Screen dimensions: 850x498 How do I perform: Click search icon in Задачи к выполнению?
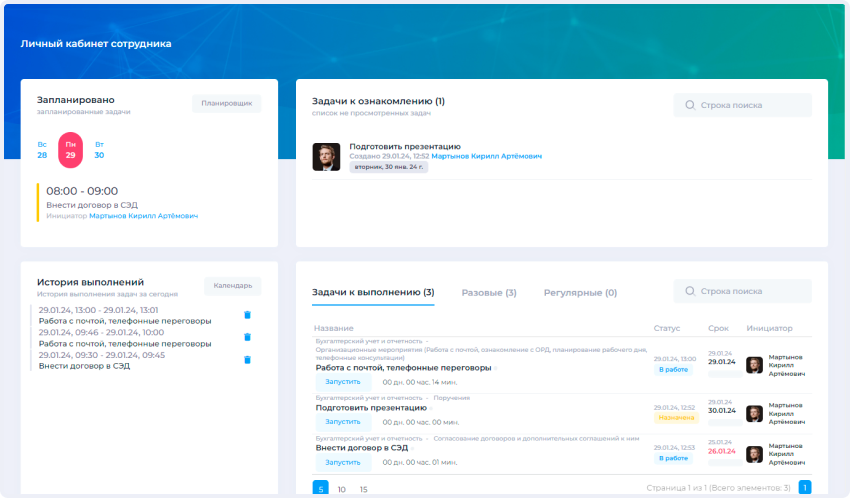[x=690, y=292]
